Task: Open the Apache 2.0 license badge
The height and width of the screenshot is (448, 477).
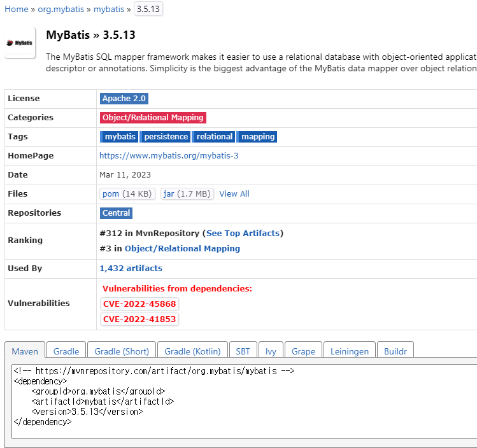Action: tap(124, 99)
